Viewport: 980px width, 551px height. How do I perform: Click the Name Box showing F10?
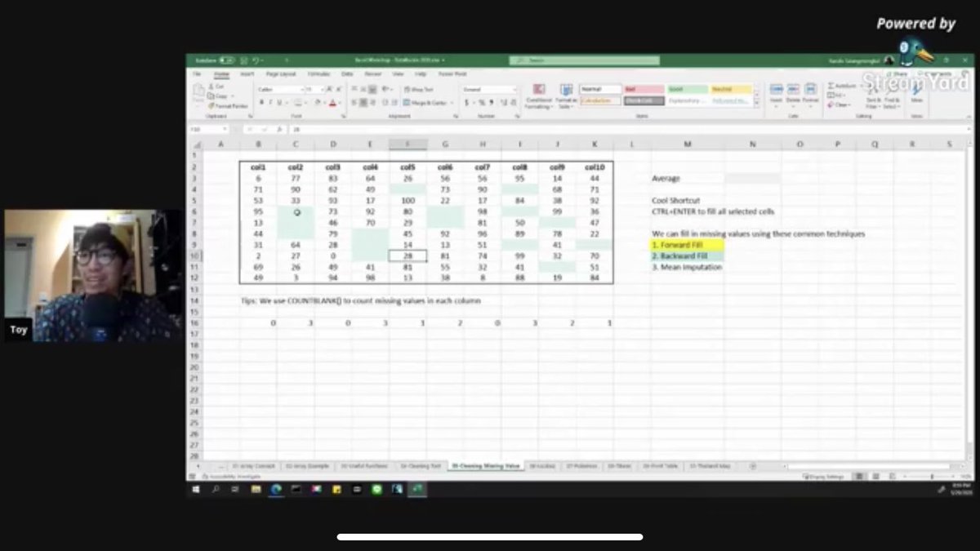[x=207, y=129]
